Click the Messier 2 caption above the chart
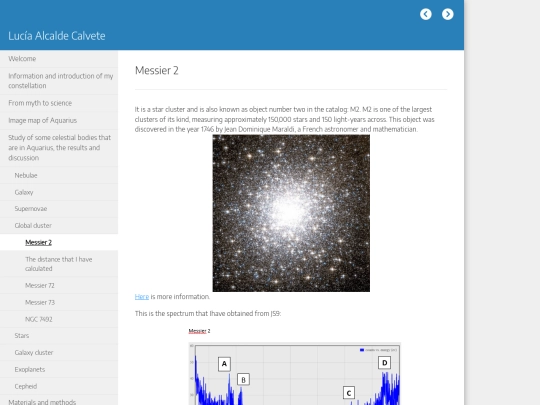 tap(199, 331)
